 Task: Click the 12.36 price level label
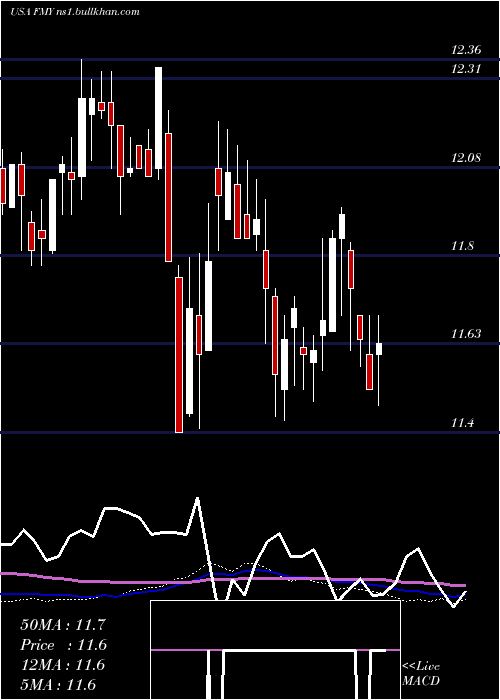(466, 50)
